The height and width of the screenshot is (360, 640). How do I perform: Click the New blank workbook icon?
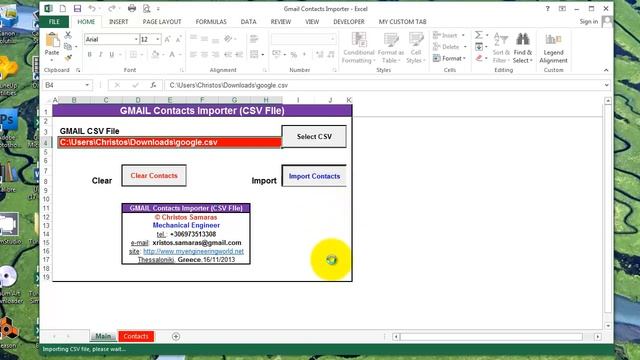coord(63,9)
